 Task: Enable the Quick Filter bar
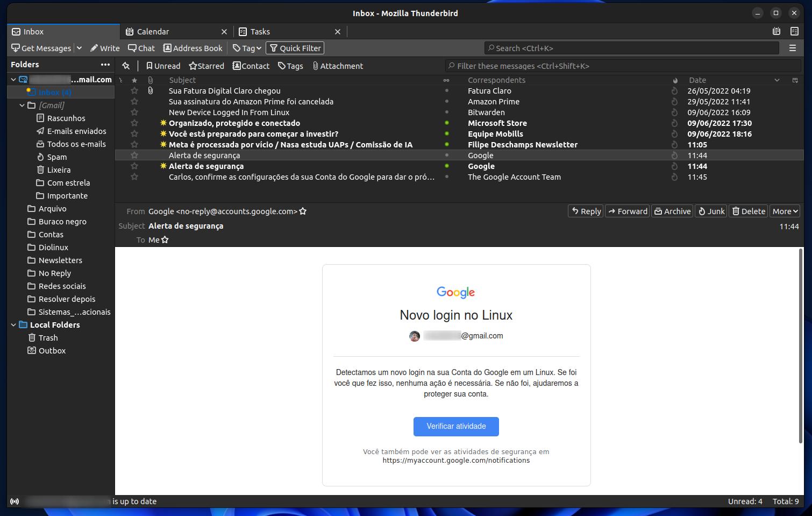click(x=295, y=48)
